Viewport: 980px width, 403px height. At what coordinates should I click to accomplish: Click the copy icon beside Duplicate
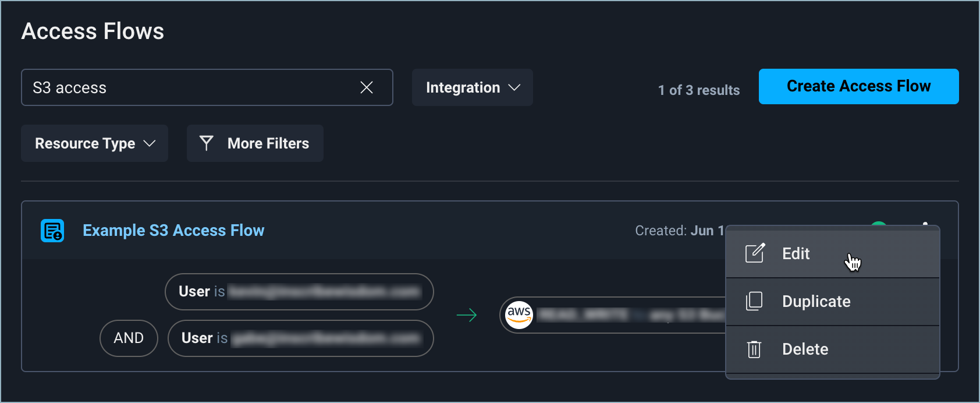pyautogui.click(x=754, y=301)
